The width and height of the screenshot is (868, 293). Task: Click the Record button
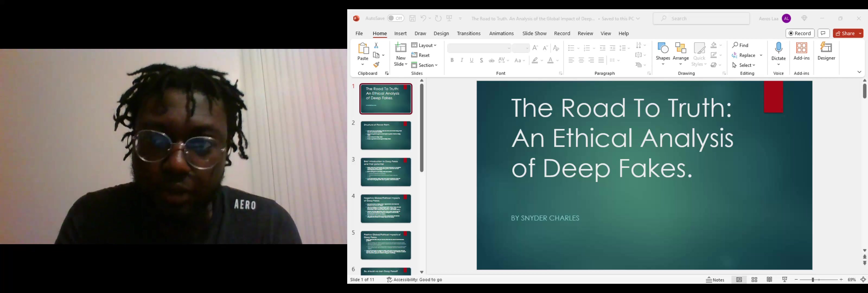tap(800, 33)
